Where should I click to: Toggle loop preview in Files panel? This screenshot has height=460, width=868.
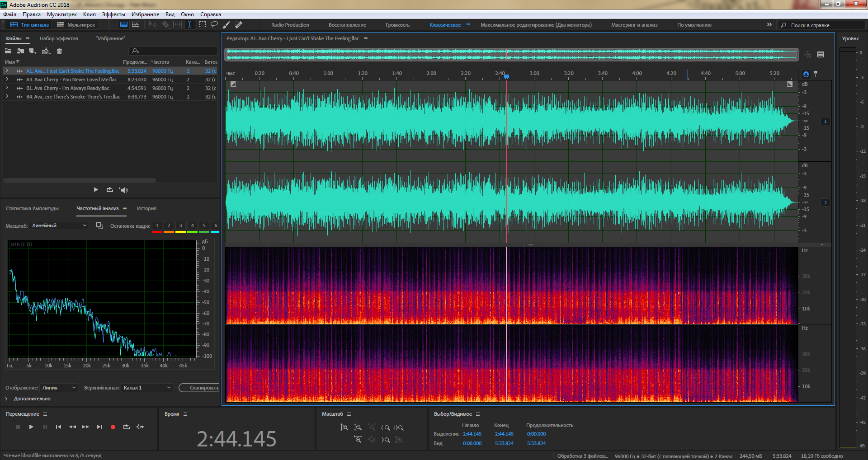(109, 190)
